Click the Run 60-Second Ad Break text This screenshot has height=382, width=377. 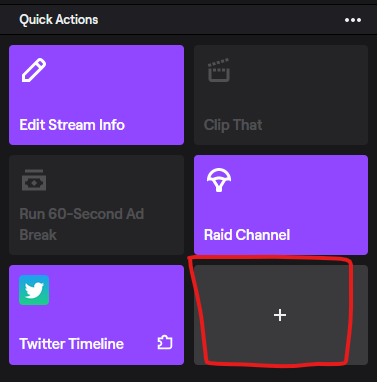click(x=82, y=224)
